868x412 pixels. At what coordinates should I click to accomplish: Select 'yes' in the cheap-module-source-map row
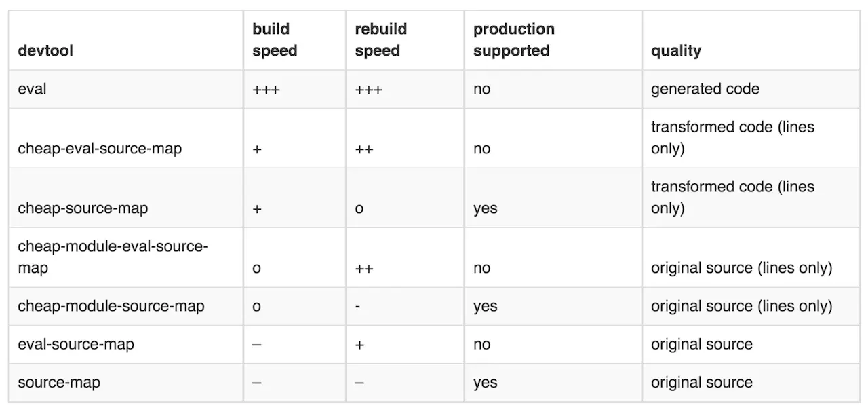[x=486, y=306]
